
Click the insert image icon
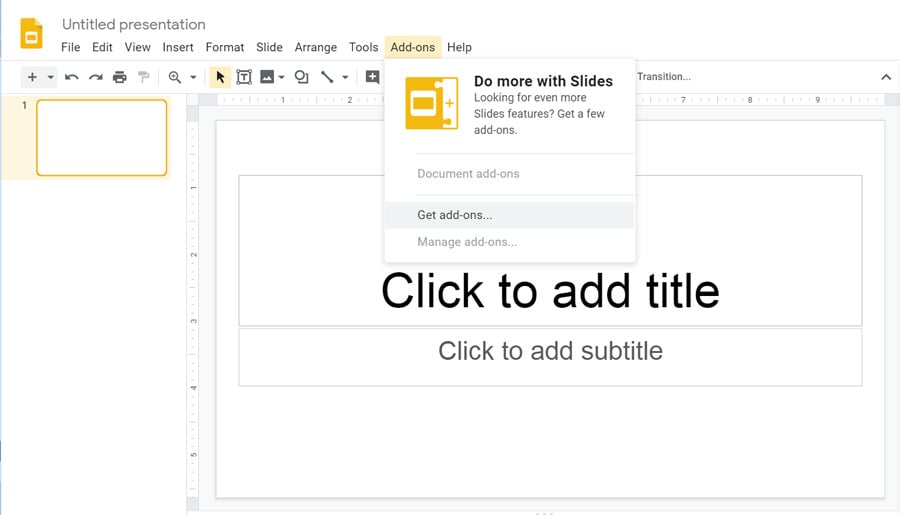click(267, 77)
